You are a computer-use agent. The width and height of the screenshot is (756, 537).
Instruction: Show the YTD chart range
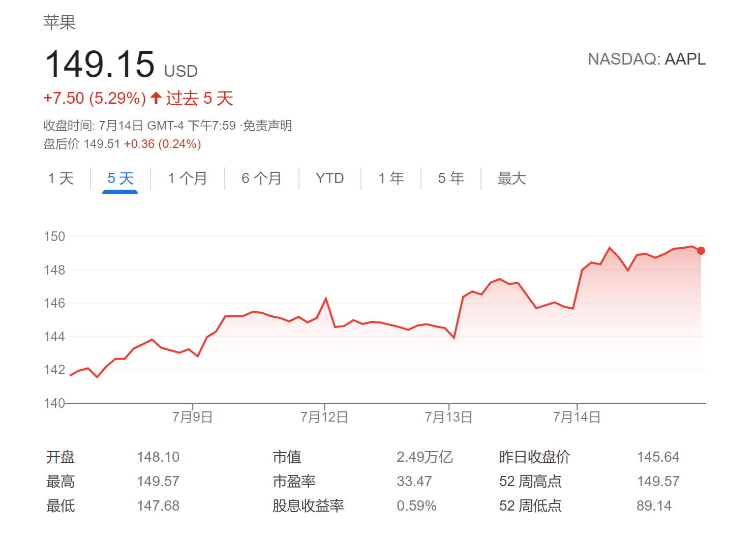tap(329, 178)
